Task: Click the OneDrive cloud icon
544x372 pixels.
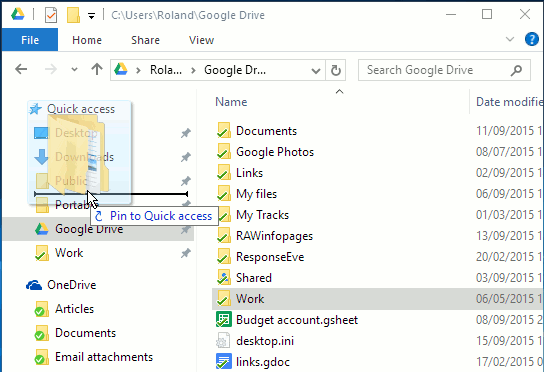Action: [34, 285]
